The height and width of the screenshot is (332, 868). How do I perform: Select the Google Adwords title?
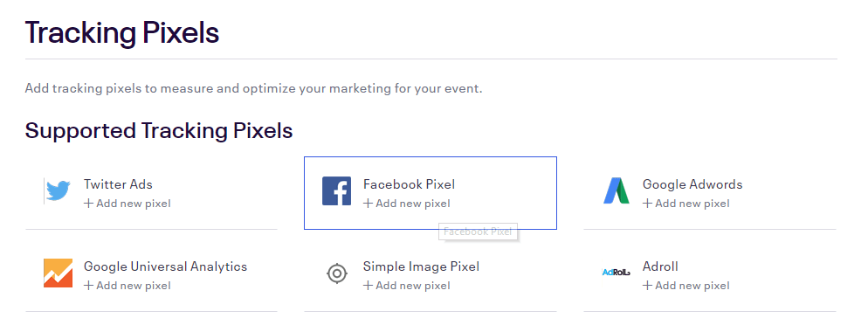click(692, 184)
